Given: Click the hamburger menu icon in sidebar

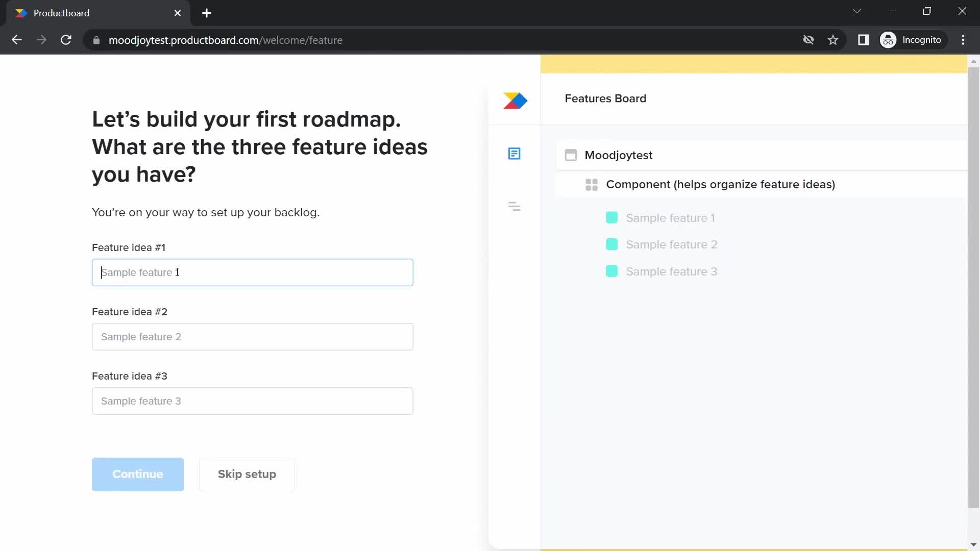Looking at the screenshot, I should pos(514,207).
